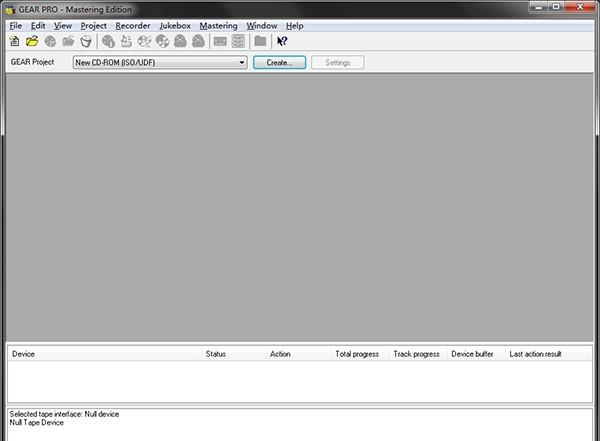Click the first dome-shaped toolbar icon
600x441 pixels.
pos(180,41)
